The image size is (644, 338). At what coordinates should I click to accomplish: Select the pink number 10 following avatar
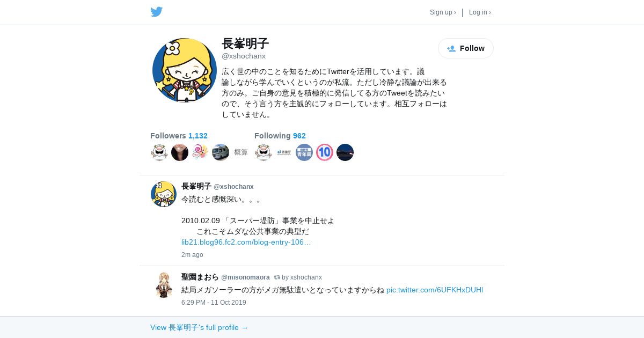click(x=325, y=152)
